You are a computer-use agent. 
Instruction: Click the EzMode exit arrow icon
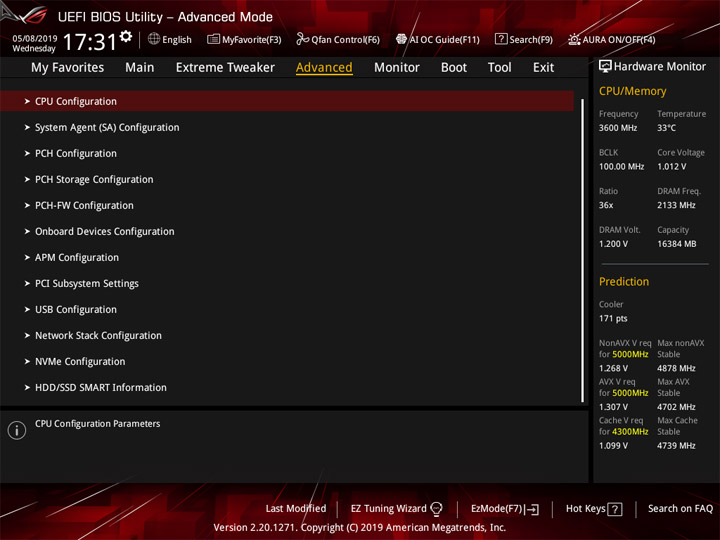click(531, 509)
